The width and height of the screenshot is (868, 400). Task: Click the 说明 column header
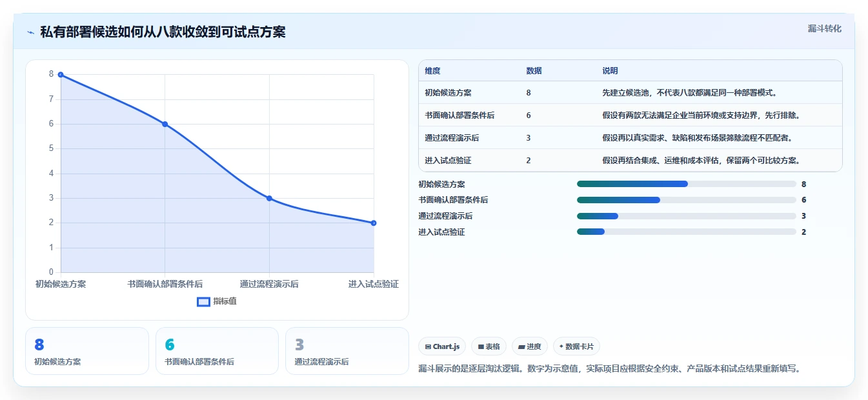coord(610,71)
